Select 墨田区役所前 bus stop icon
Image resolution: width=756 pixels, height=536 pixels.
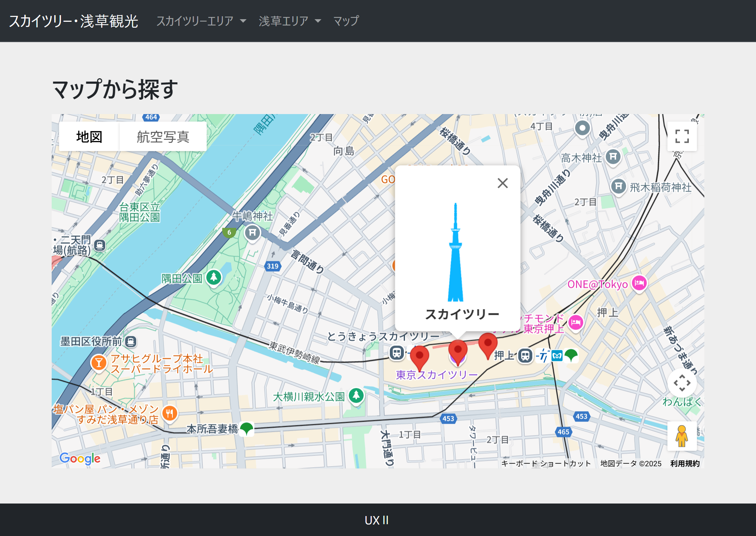tap(131, 341)
